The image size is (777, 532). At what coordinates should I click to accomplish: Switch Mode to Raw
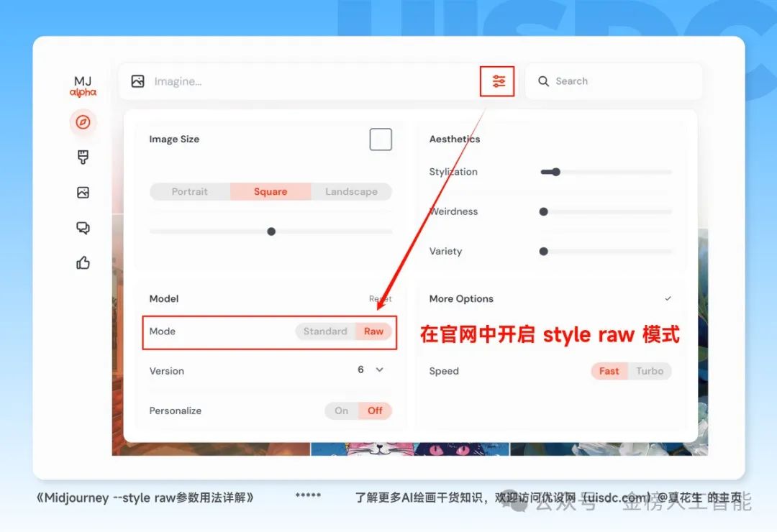click(x=373, y=331)
